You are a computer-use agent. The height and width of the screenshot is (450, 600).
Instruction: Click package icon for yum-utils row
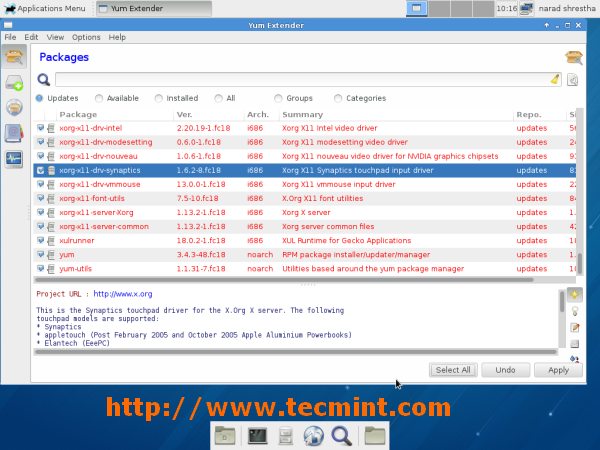[x=51, y=269]
